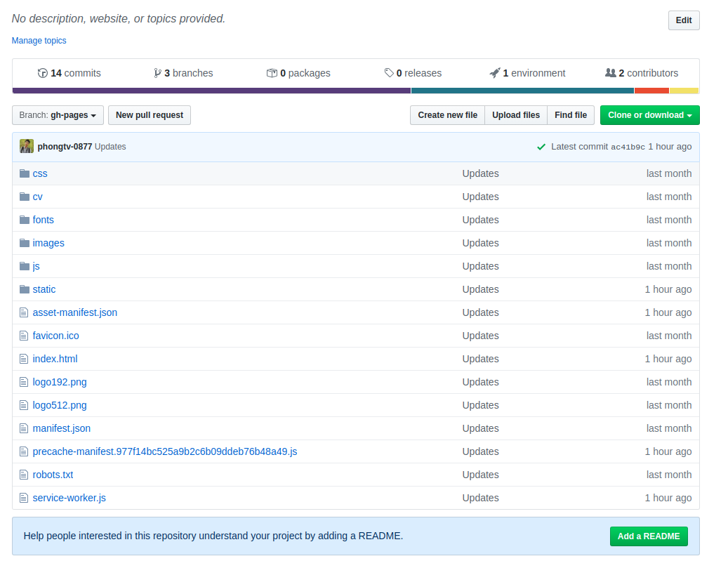Click the Add a README button
728x568 pixels.
click(649, 536)
